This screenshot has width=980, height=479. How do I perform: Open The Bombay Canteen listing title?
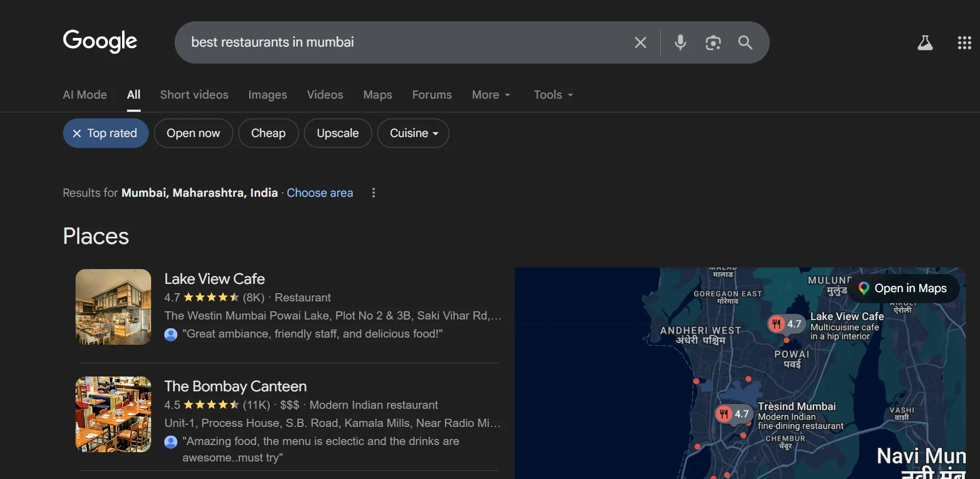point(235,386)
